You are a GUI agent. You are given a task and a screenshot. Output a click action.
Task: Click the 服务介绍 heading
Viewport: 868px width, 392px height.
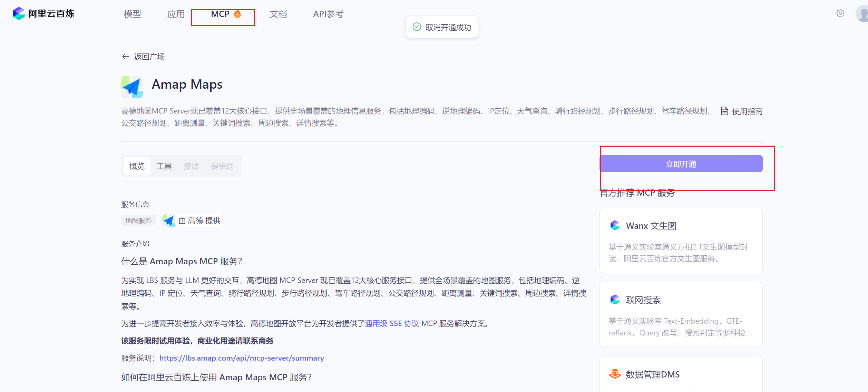coord(135,244)
